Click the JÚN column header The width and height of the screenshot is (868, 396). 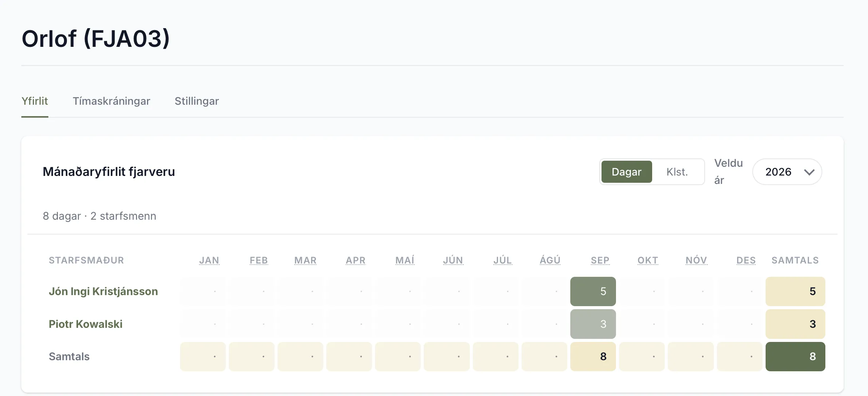[453, 260]
